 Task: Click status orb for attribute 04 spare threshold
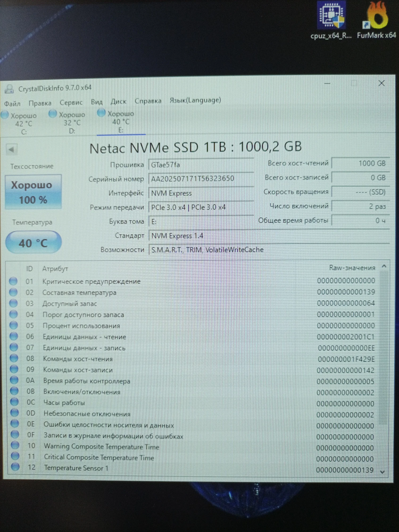[x=14, y=314]
